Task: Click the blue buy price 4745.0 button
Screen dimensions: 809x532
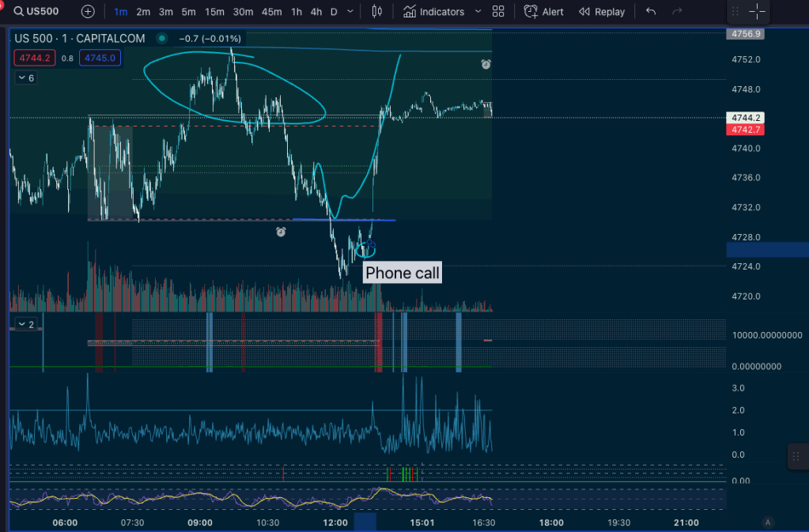Action: 100,58
